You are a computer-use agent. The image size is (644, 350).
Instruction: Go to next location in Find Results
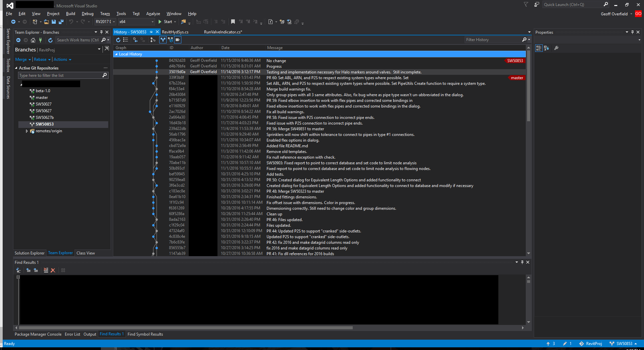(36, 270)
